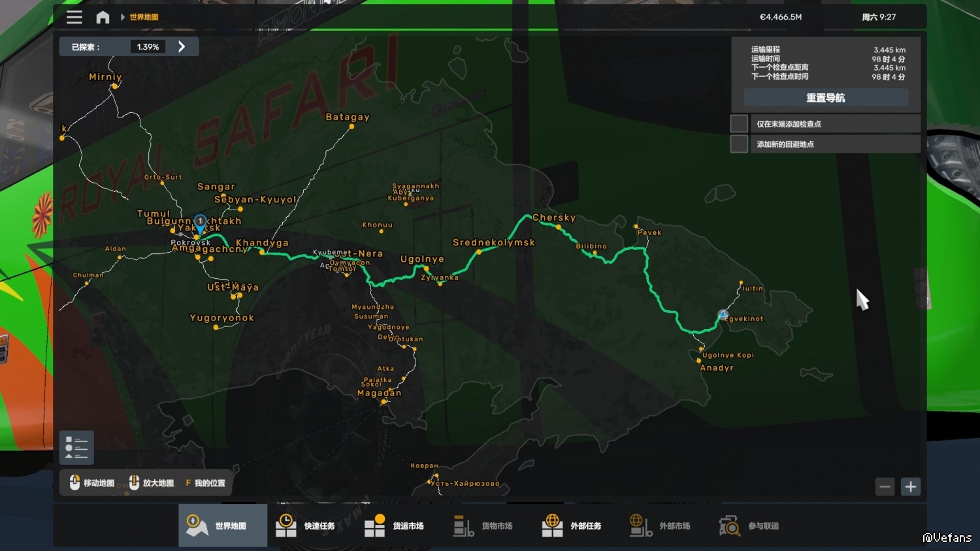980x551 pixels.
Task: Enable 仅在末端添加检查点 checkbox
Action: (x=739, y=124)
